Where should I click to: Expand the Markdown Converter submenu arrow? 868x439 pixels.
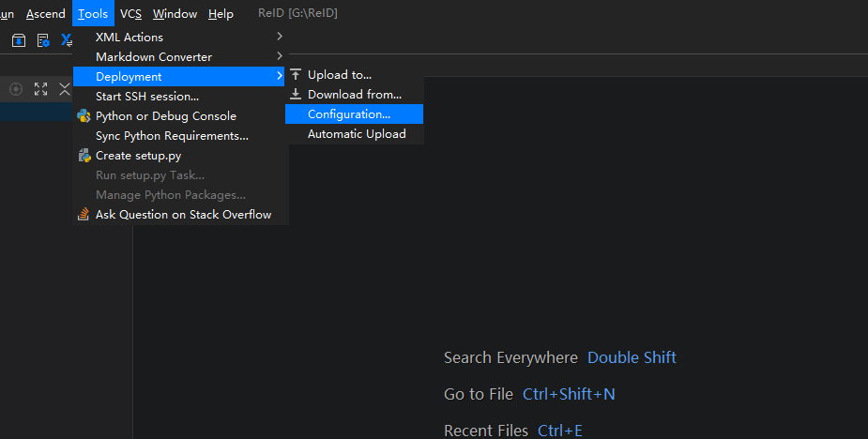tap(280, 57)
